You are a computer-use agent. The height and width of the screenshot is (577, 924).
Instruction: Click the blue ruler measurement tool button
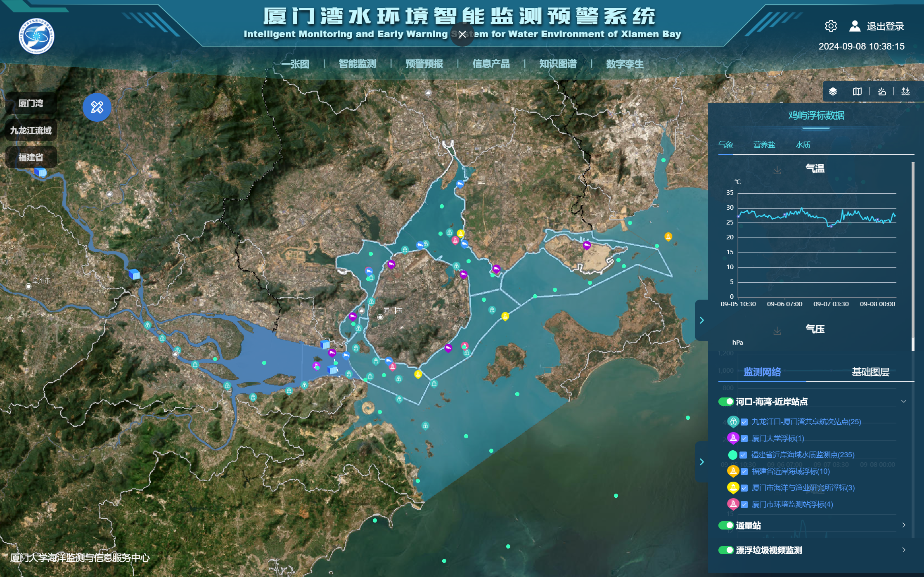[97, 107]
